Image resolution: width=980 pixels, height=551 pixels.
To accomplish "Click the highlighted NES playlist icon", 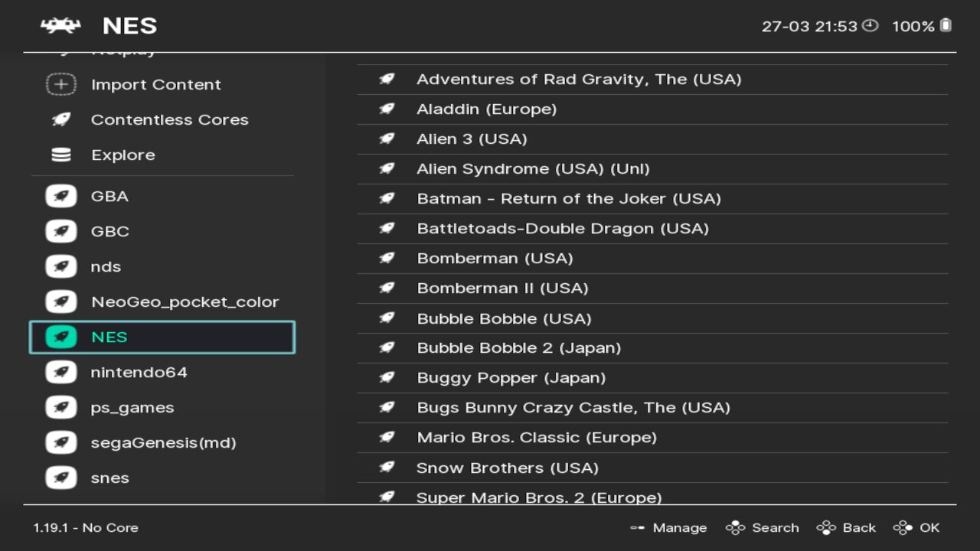I will (61, 337).
